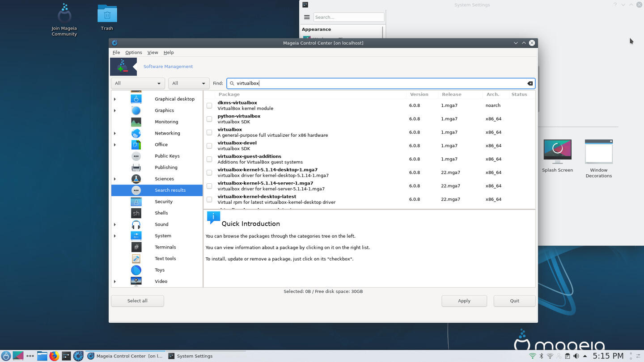The height and width of the screenshot is (362, 644).
Task: Click the Video category icon
Action: [x=136, y=281]
